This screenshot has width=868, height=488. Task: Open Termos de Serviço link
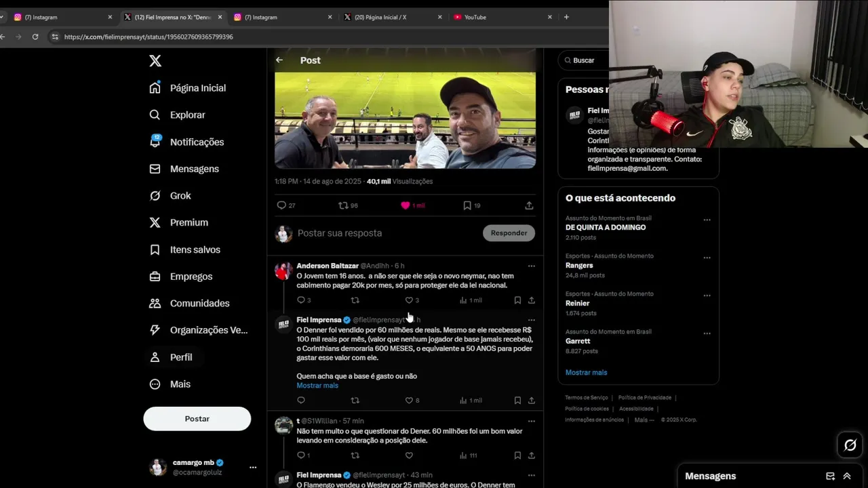(x=586, y=398)
